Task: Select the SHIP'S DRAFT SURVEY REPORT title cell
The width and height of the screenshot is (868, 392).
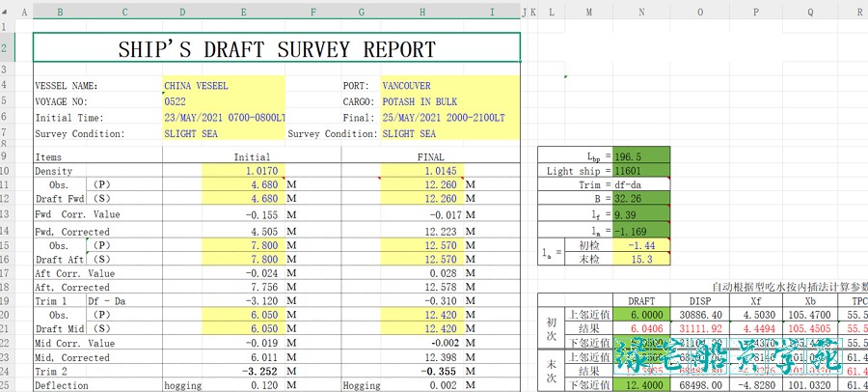Action: pyautogui.click(x=277, y=47)
